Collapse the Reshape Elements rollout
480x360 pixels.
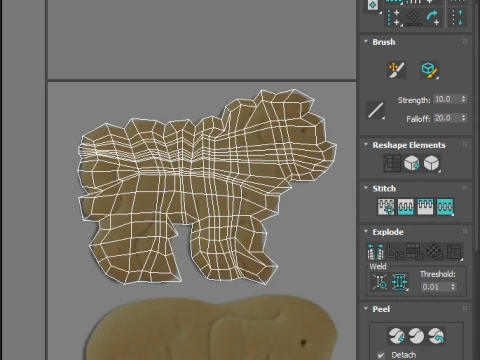(366, 145)
